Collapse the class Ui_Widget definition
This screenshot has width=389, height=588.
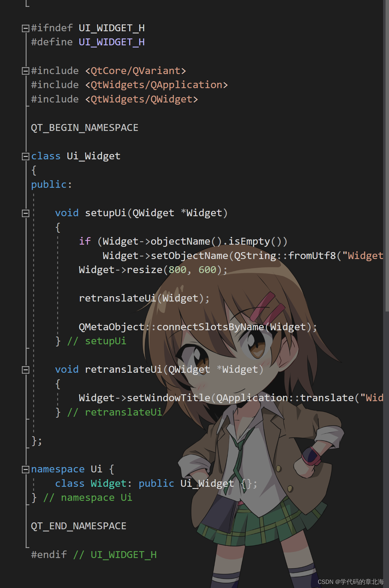26,156
